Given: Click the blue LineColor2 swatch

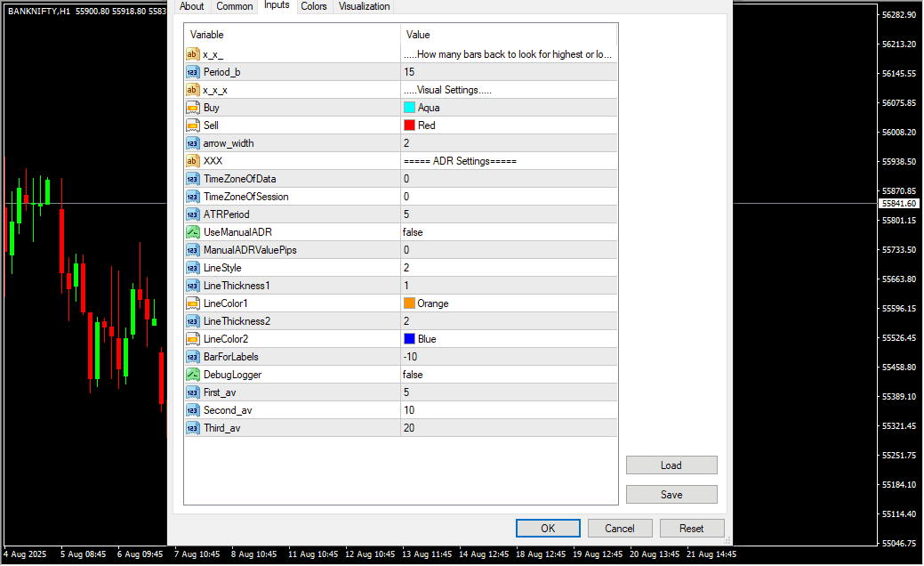Looking at the screenshot, I should pos(409,339).
